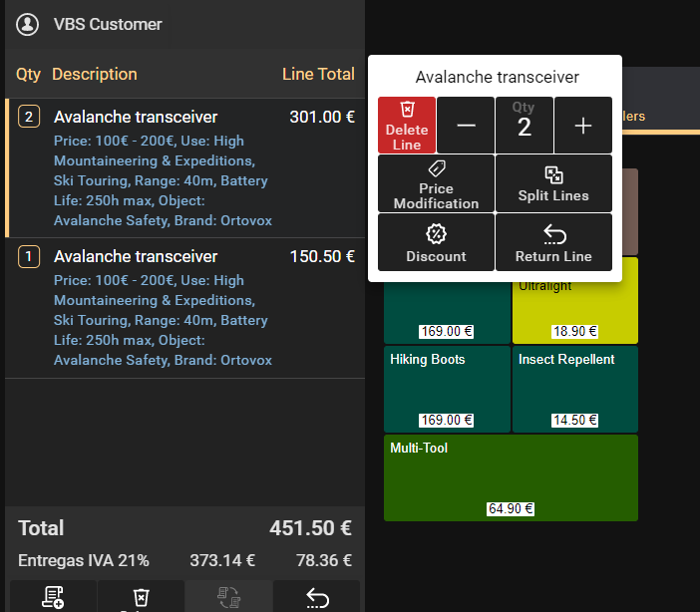This screenshot has width=700, height=612.
Task: Click the return arrow icon at bottom
Action: coord(316,597)
